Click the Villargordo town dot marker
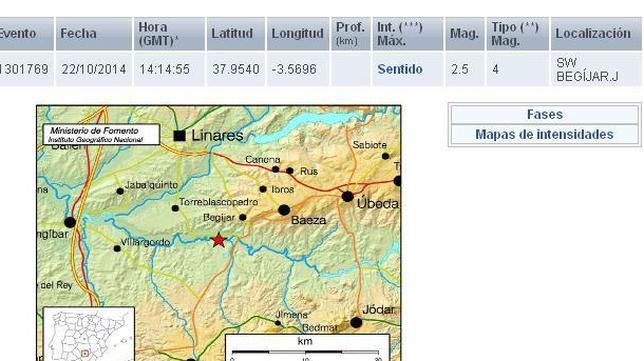The image size is (644, 361). 117,248
